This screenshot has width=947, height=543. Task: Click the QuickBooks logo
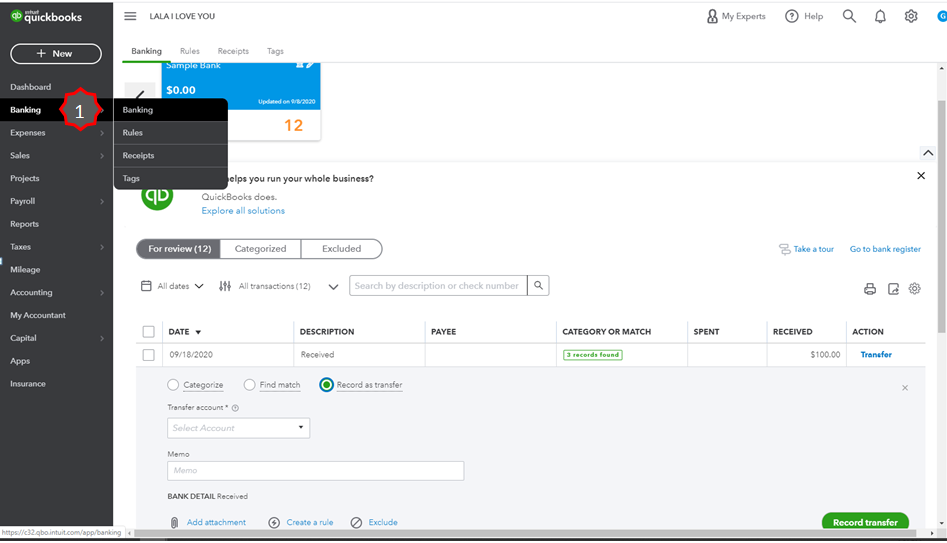[x=46, y=16]
